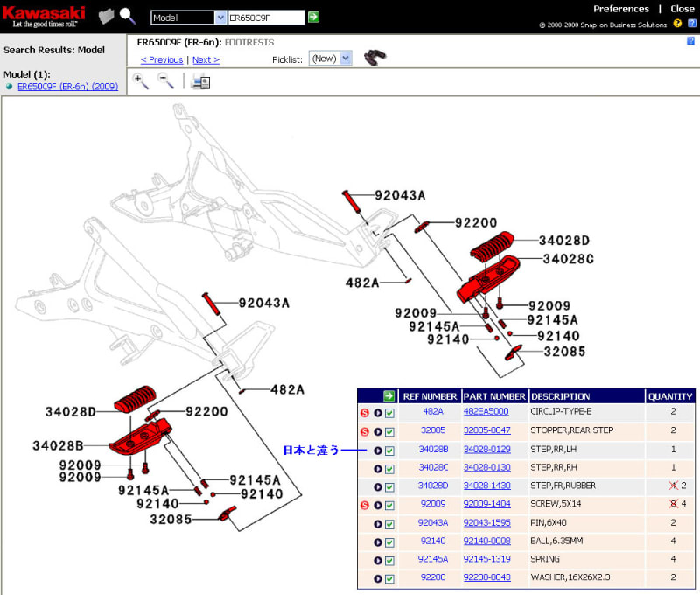Click into the ER650C9F search input field
The image size is (700, 595).
266,17
